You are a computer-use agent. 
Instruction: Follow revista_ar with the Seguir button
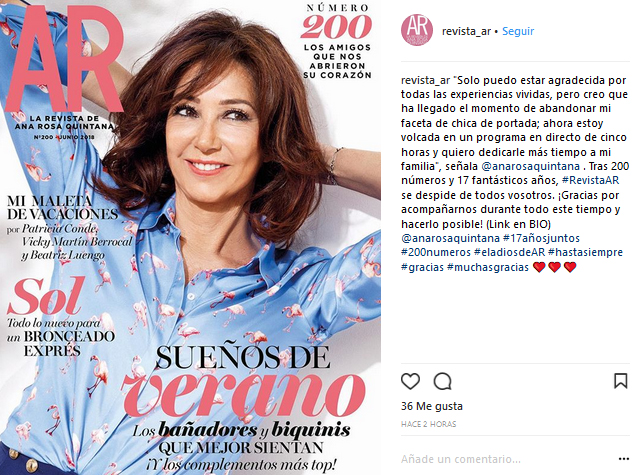click(518, 31)
